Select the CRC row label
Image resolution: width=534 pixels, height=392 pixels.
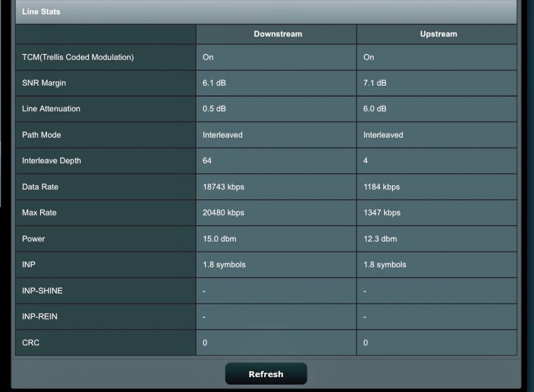30,343
